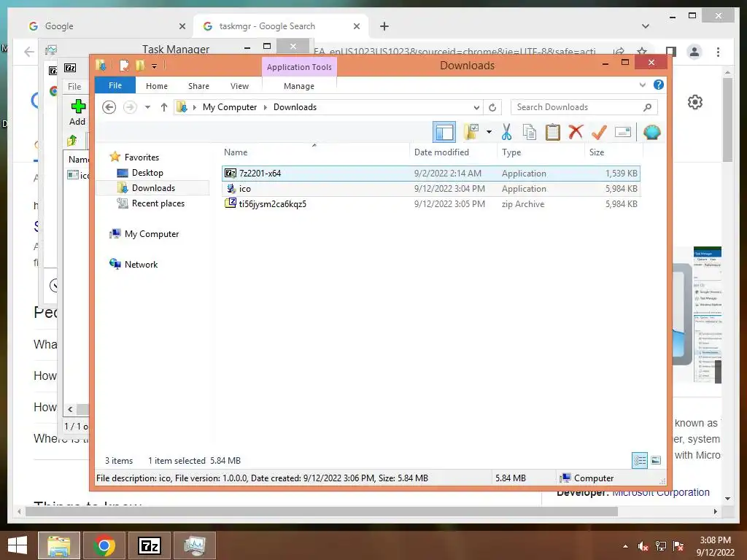Viewport: 747px width, 560px height.
Task: Click the date 9/12/2022 3:05 PM cell
Action: (x=449, y=204)
